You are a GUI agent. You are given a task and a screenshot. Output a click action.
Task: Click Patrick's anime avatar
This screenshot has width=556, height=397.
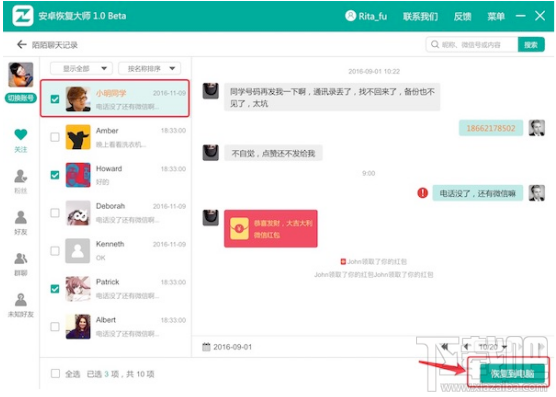point(78,289)
